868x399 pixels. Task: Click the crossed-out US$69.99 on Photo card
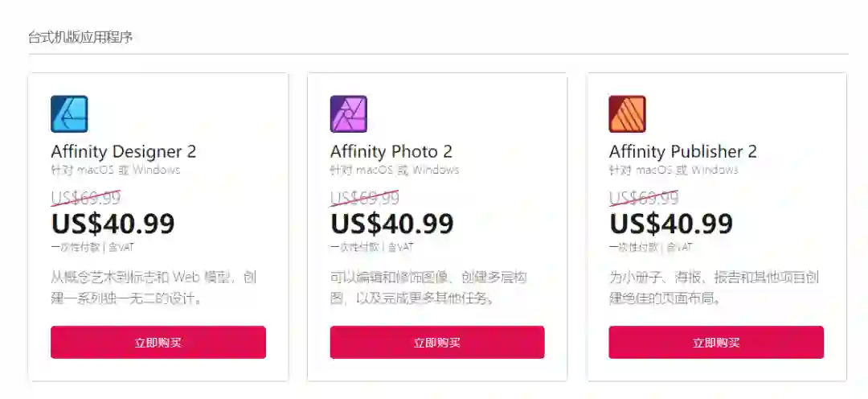(365, 198)
